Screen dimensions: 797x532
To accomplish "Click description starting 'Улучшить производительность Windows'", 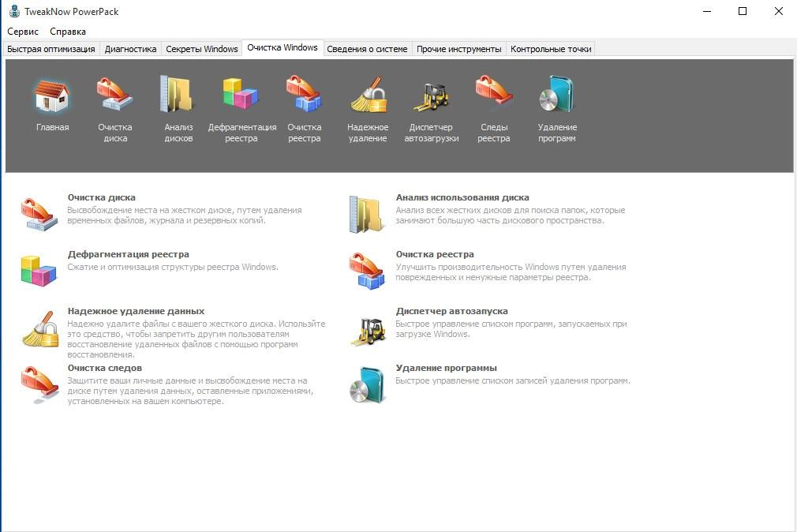I will point(511,272).
